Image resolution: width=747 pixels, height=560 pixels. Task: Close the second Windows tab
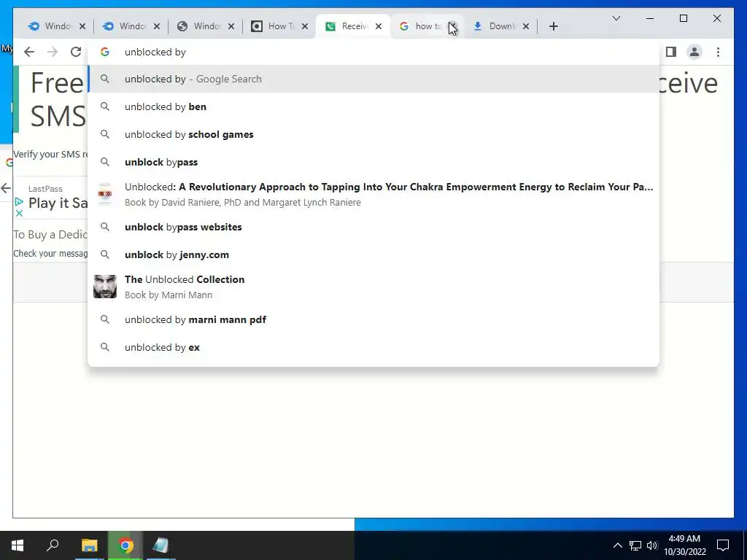pyautogui.click(x=157, y=26)
